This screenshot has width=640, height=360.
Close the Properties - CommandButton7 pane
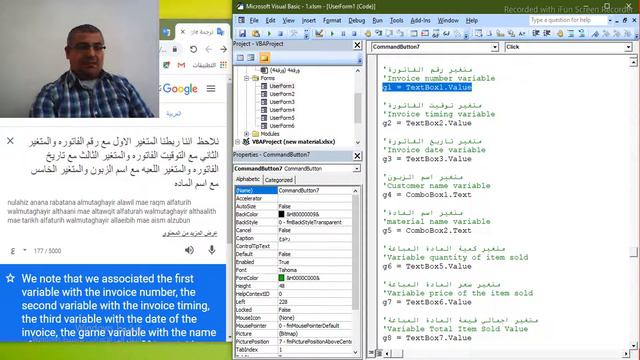pyautogui.click(x=357, y=156)
